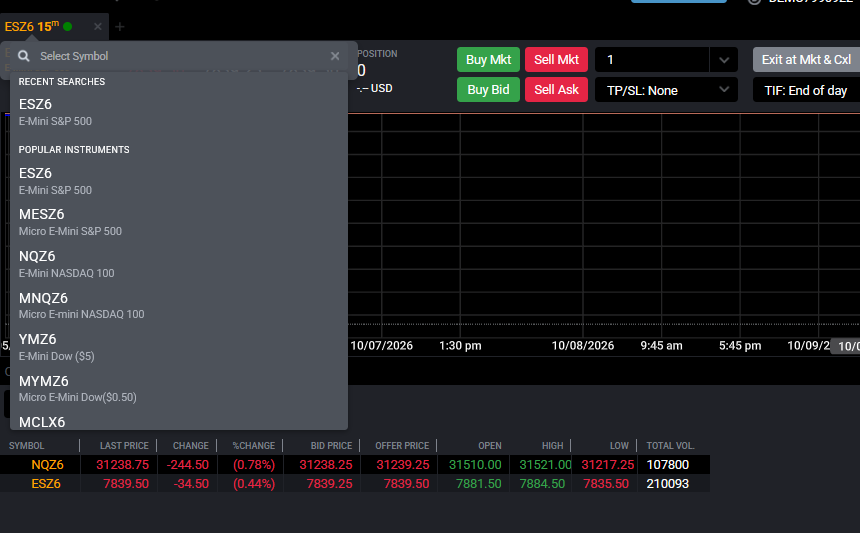This screenshot has height=533, width=860.
Task: Click Exit at Mkt & Cxl
Action: pyautogui.click(x=806, y=60)
